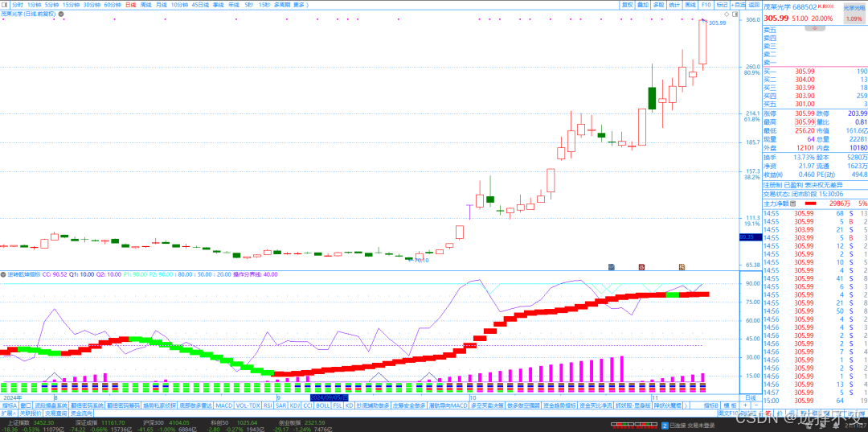Apply RSI indicator
The height and width of the screenshot is (432, 868).
(x=268, y=405)
